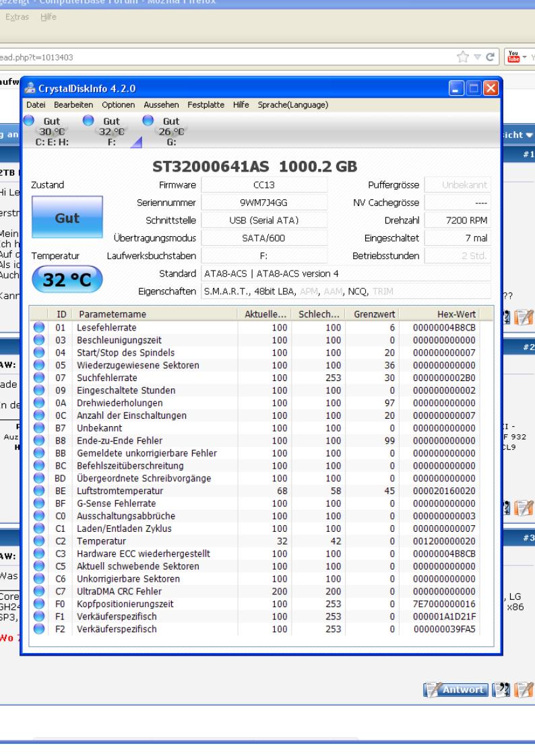Open the Festplatte menu

pos(206,104)
